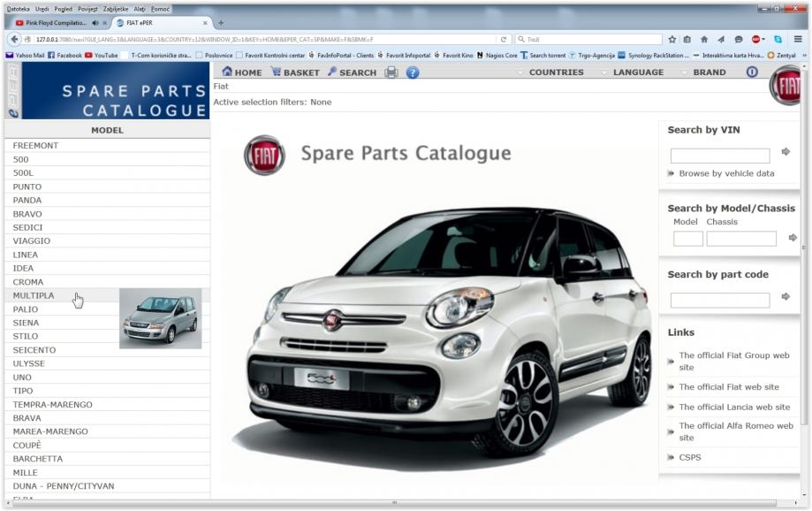Open the Alati menu

click(140, 9)
